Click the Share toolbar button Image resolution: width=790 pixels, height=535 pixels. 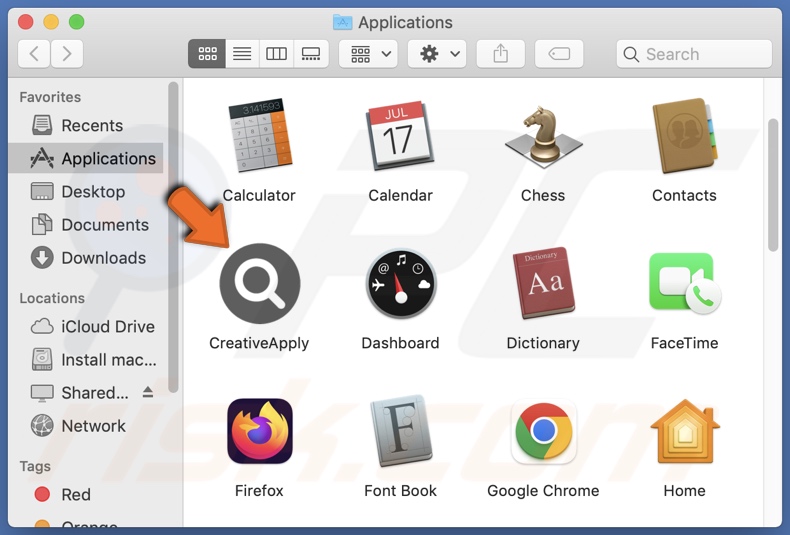coord(500,53)
